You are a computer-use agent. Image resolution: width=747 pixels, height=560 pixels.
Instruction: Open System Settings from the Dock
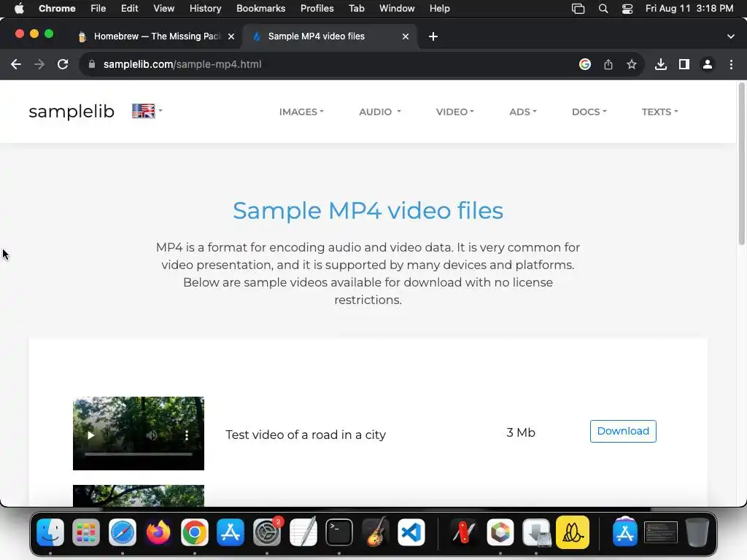267,532
